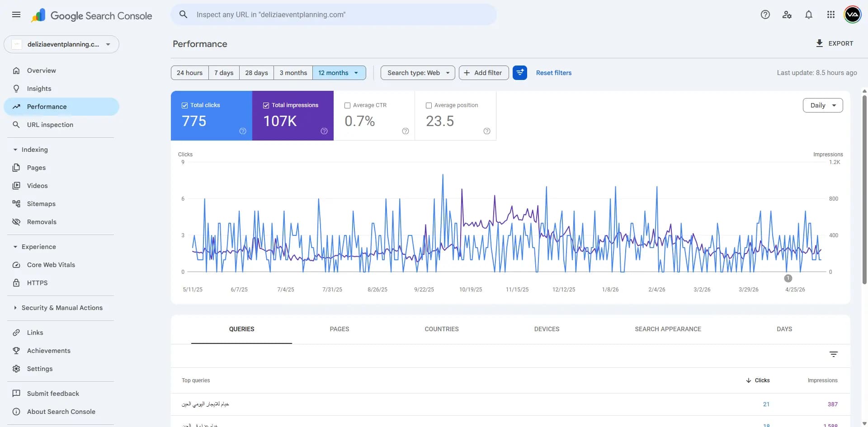Click the Overview home icon

(x=16, y=70)
